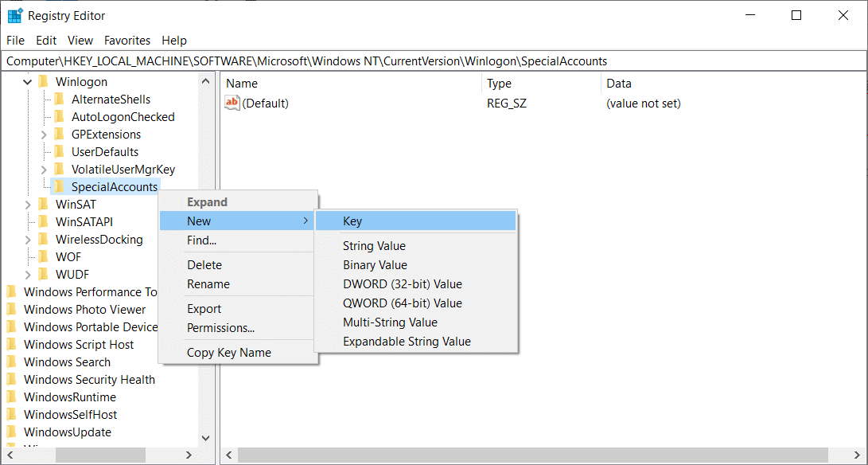Select the UserDefaults key in tree

(x=104, y=152)
